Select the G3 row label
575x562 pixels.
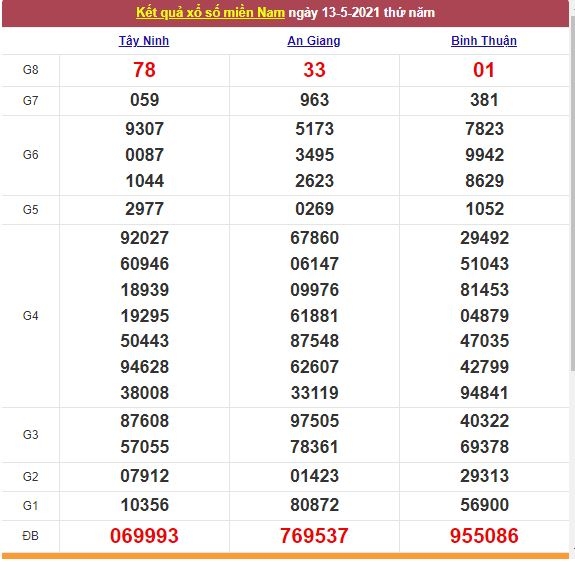[30, 434]
